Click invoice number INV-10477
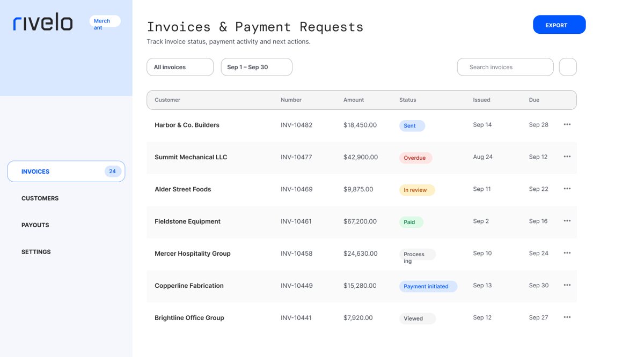The image size is (644, 357). (x=296, y=157)
